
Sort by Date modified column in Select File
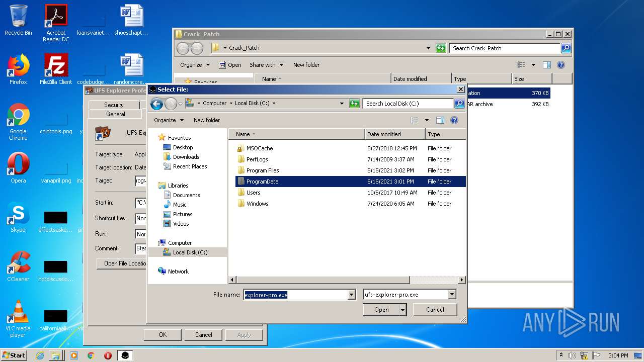click(395, 134)
